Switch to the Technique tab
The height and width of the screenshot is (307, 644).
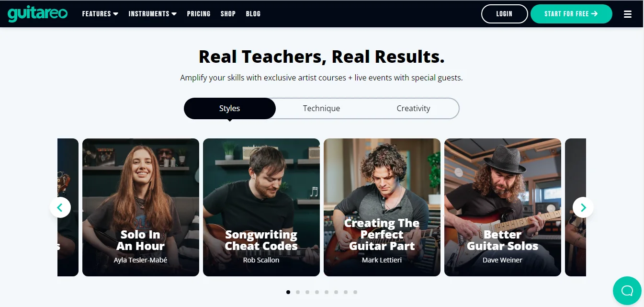point(321,108)
